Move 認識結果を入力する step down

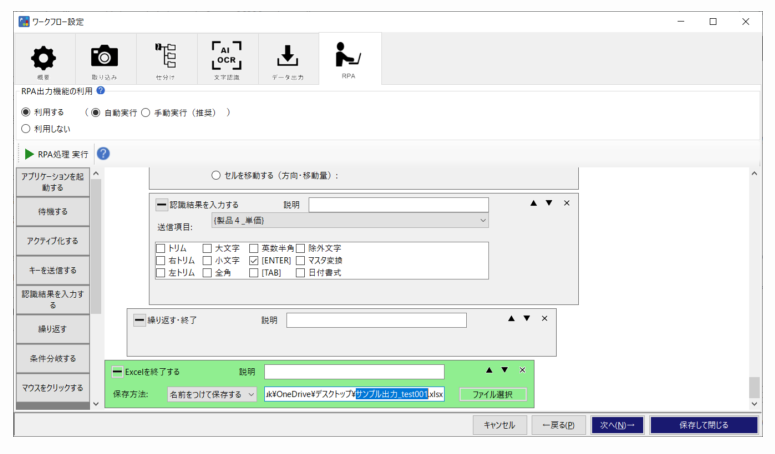(x=549, y=203)
